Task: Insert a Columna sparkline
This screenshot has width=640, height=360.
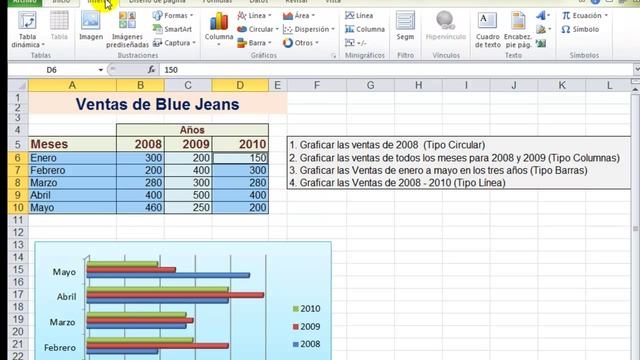Action: coord(365,29)
